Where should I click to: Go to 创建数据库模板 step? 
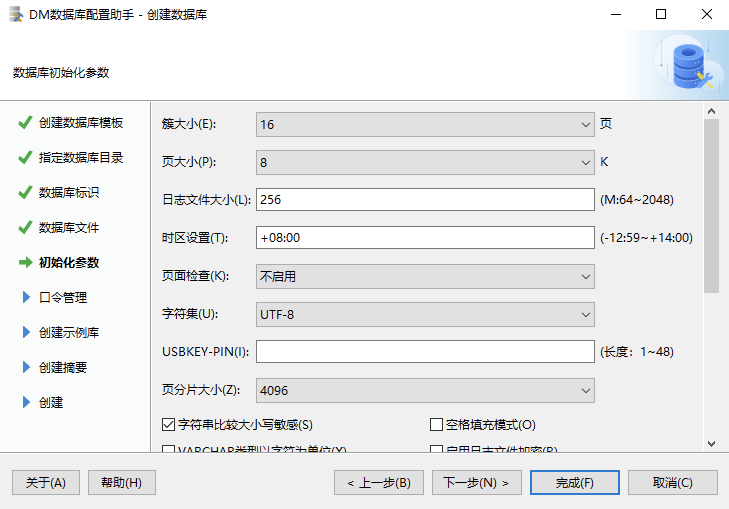81,123
